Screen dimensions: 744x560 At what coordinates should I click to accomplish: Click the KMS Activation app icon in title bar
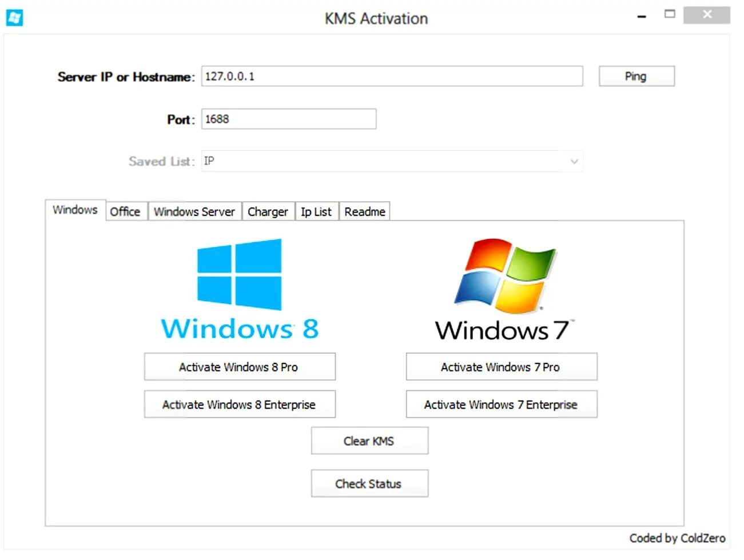(15, 18)
